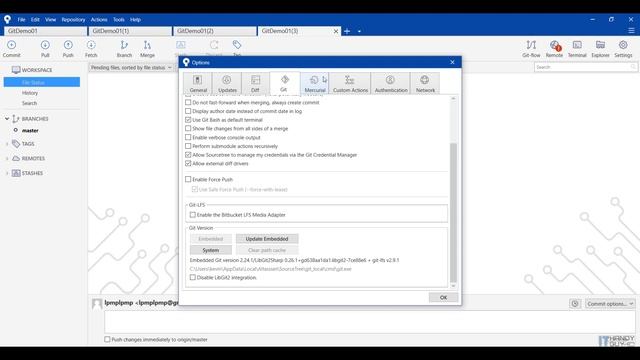Open the Help menu

coord(136,20)
